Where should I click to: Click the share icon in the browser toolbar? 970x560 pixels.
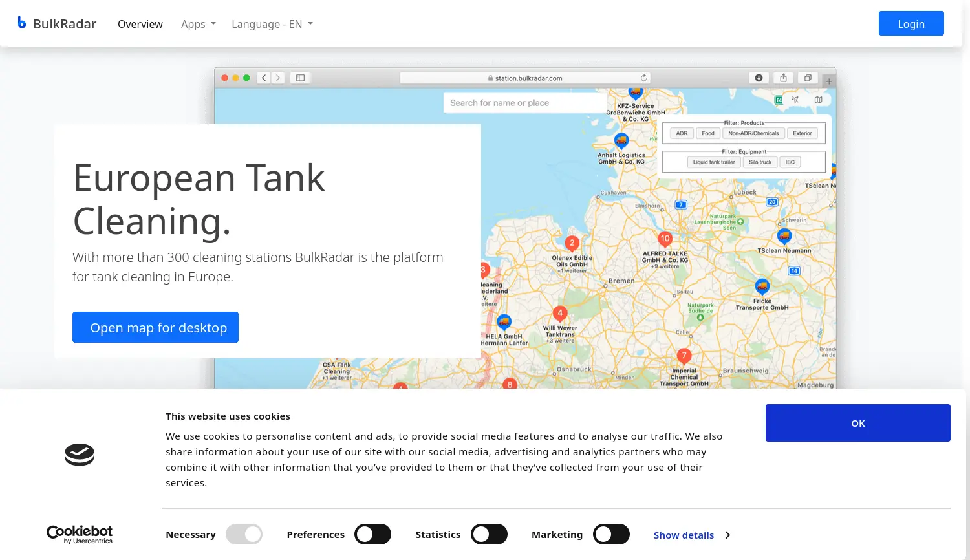783,78
